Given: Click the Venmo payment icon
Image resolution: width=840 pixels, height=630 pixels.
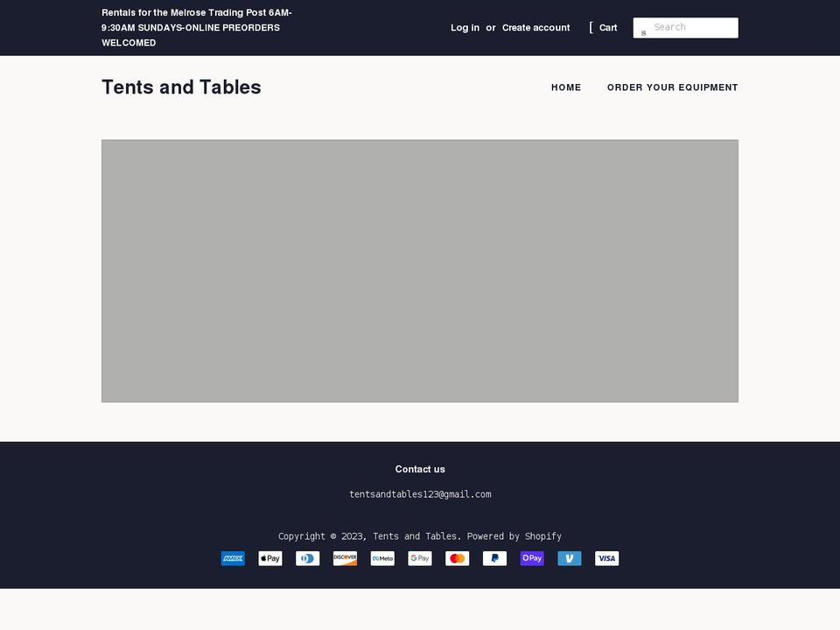Looking at the screenshot, I should pos(570,558).
